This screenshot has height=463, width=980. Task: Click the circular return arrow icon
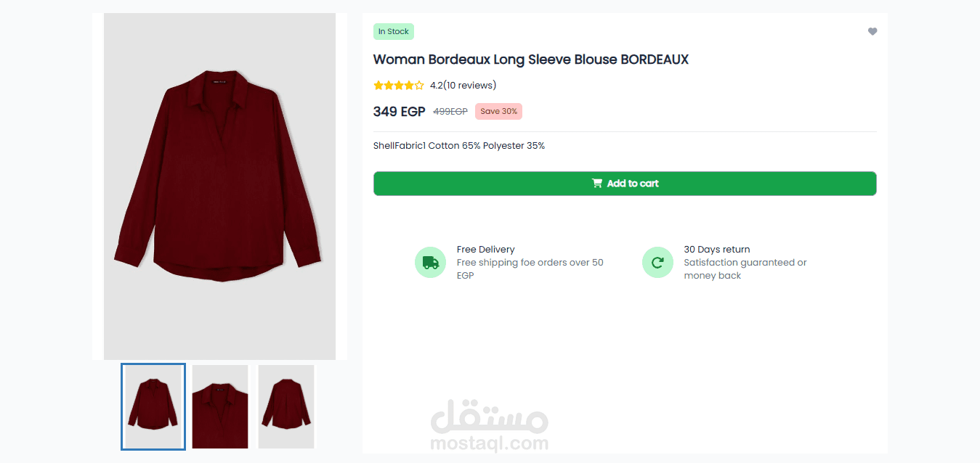(x=657, y=262)
